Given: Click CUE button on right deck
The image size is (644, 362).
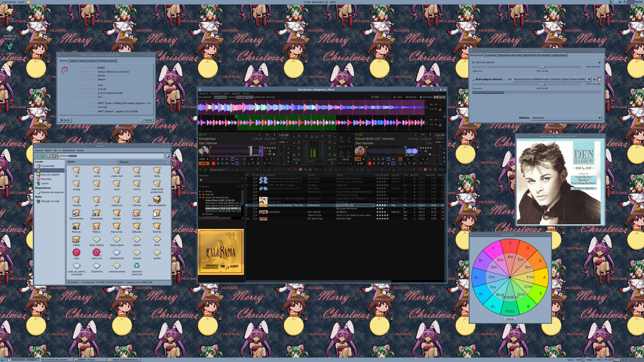Looking at the screenshot, I should tap(358, 159).
